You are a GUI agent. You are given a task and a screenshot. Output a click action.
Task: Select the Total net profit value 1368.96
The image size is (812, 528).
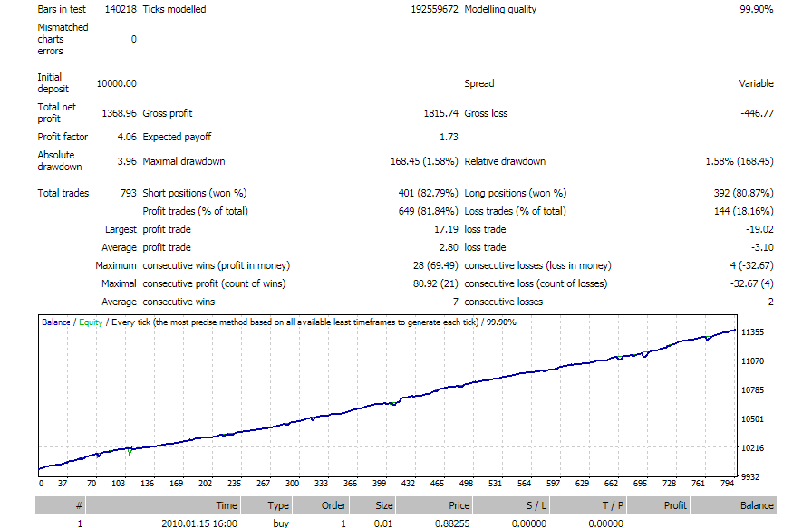119,113
